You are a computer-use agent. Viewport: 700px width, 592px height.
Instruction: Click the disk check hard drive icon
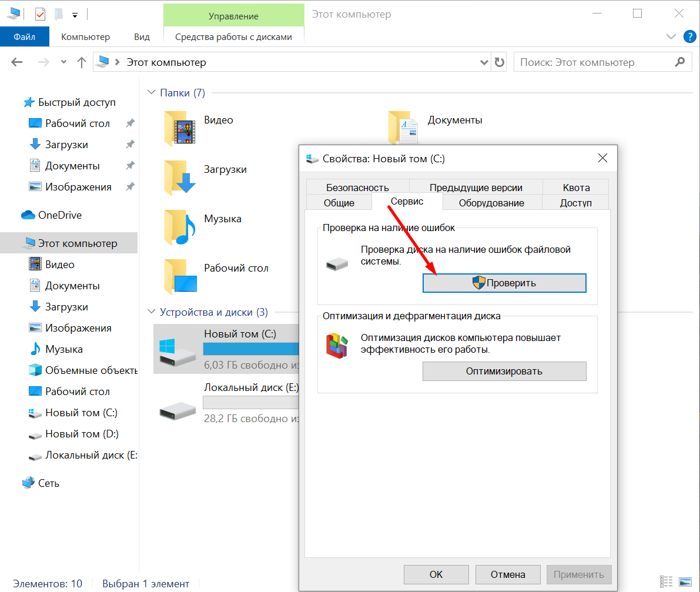(337, 264)
